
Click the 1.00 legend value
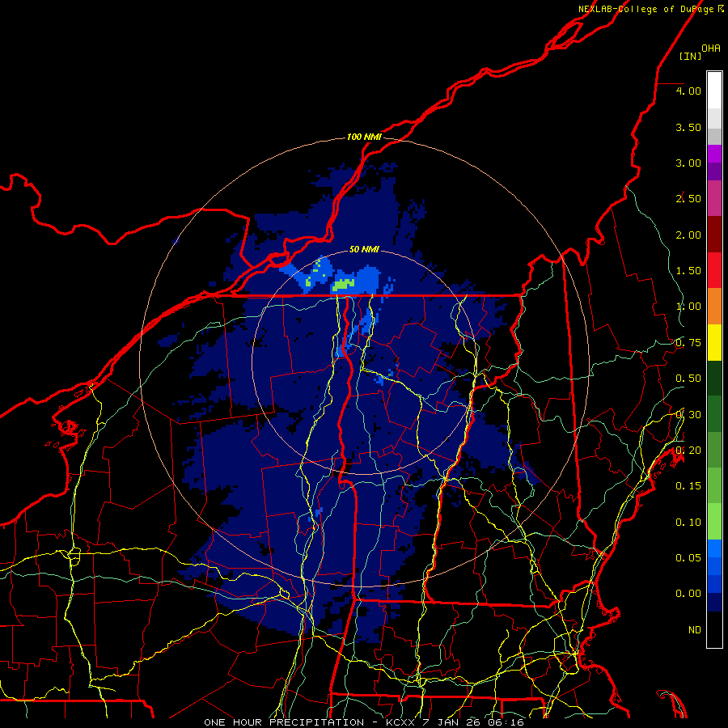tap(688, 307)
